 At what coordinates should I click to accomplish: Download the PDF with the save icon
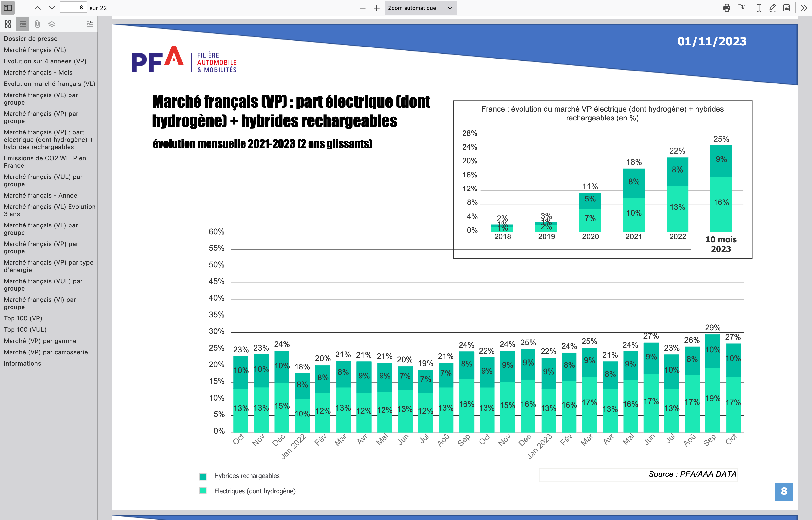click(x=742, y=8)
